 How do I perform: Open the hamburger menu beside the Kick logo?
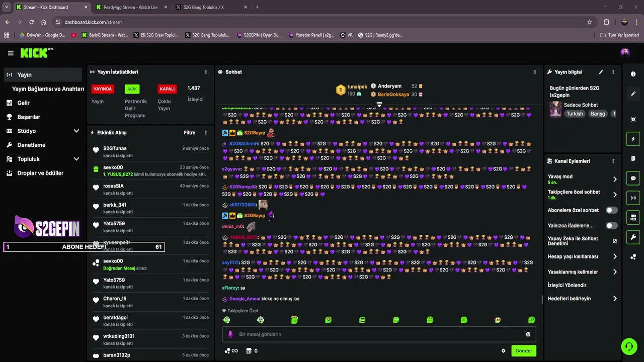[x=11, y=53]
